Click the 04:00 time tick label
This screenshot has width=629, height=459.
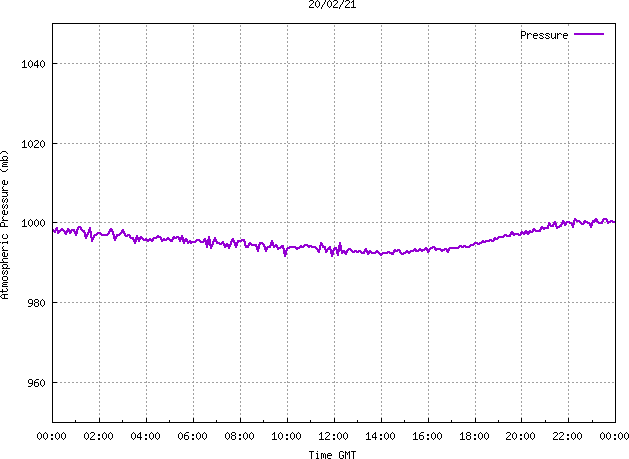[146, 436]
